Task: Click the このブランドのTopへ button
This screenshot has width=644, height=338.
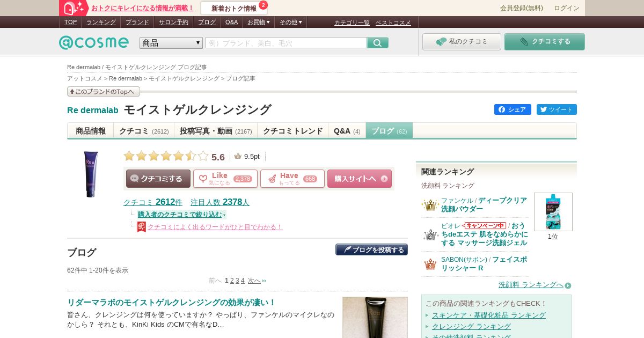Action: (x=104, y=92)
